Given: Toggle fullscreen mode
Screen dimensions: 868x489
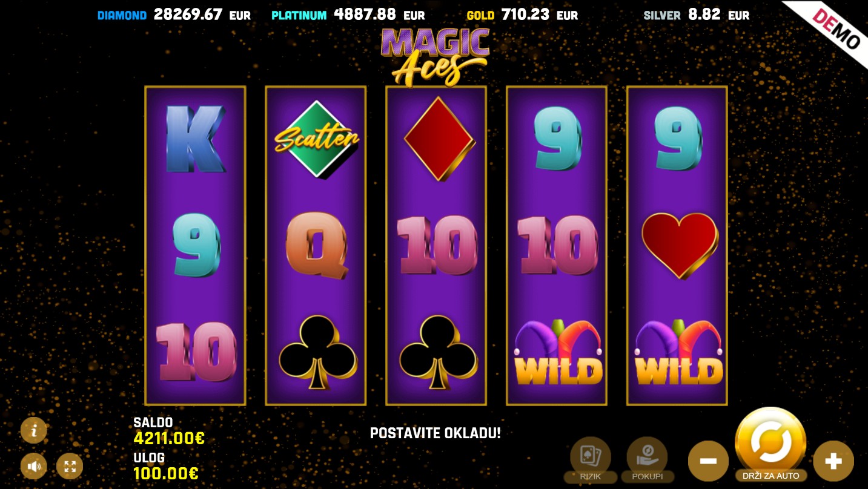Looking at the screenshot, I should (70, 467).
